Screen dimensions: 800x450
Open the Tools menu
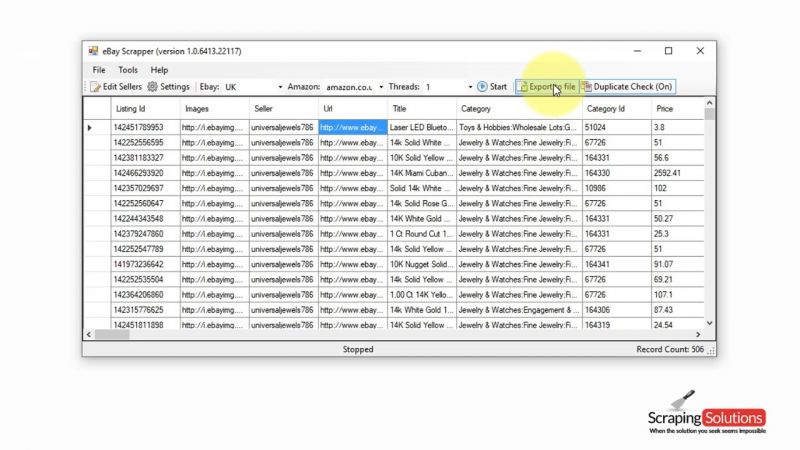[x=128, y=70]
